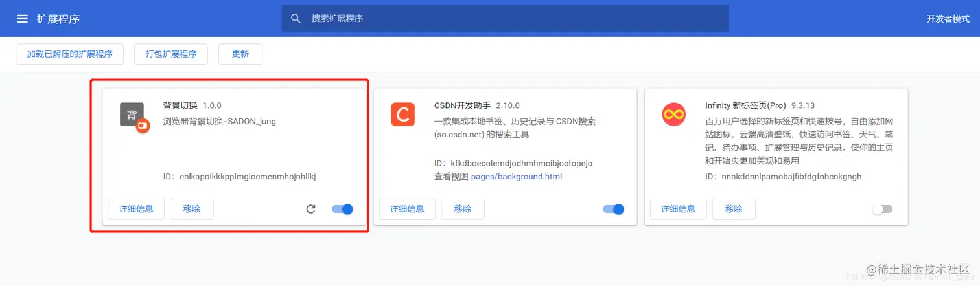Screen dimensions: 980x286
Task: Click version 1.0.0 of 背景切换
Action: pos(213,105)
